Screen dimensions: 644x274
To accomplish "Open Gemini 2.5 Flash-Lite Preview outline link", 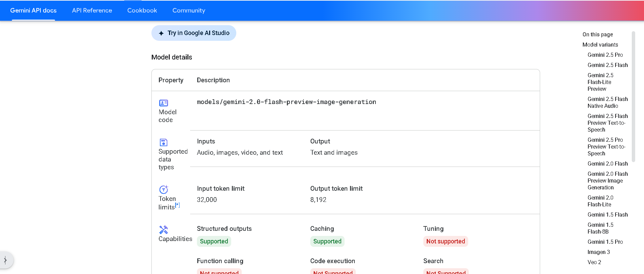I will point(601,82).
